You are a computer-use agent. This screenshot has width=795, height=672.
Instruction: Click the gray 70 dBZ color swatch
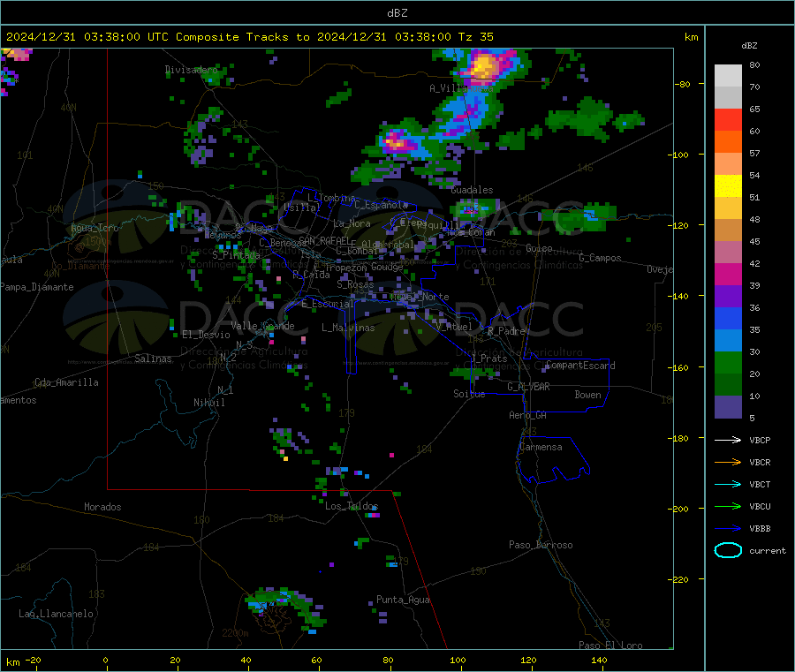pos(728,98)
